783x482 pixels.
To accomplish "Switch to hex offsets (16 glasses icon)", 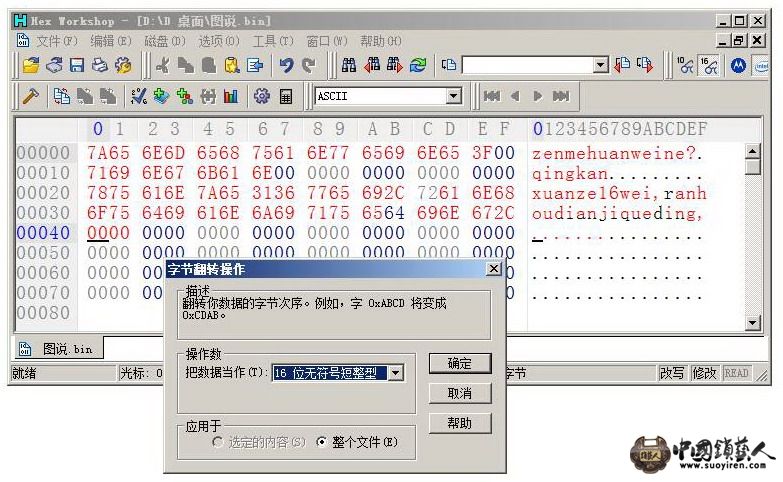I will (708, 65).
